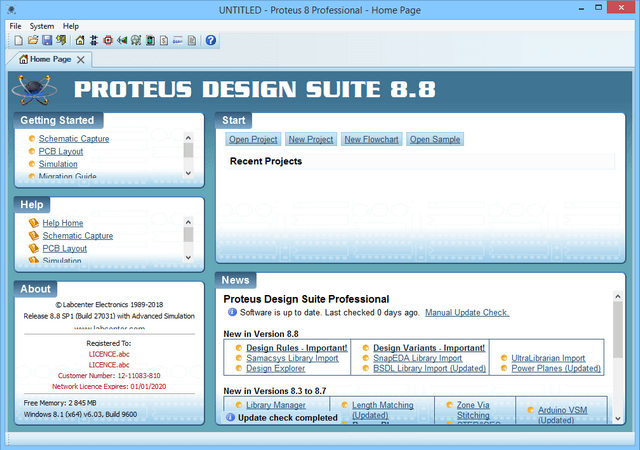640x450 pixels.
Task: Follow the Manual Update Check link
Action: 467,313
